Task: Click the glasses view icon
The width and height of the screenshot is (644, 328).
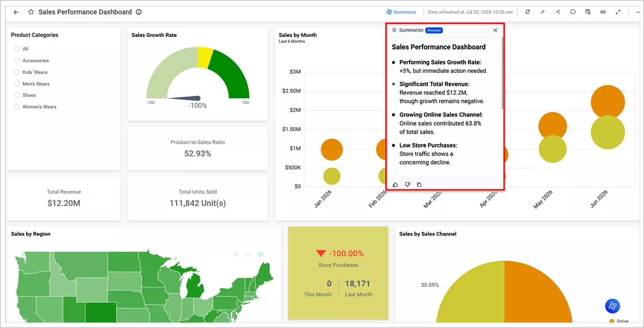Action: [603, 12]
